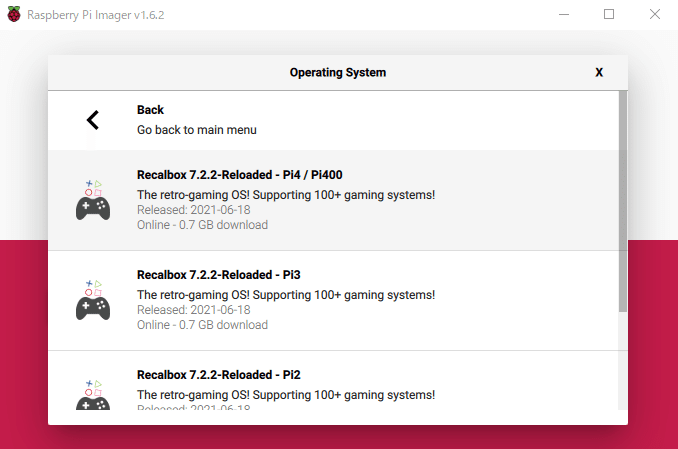
Task: Minimize the Raspberry Pi Imager window
Action: (564, 14)
